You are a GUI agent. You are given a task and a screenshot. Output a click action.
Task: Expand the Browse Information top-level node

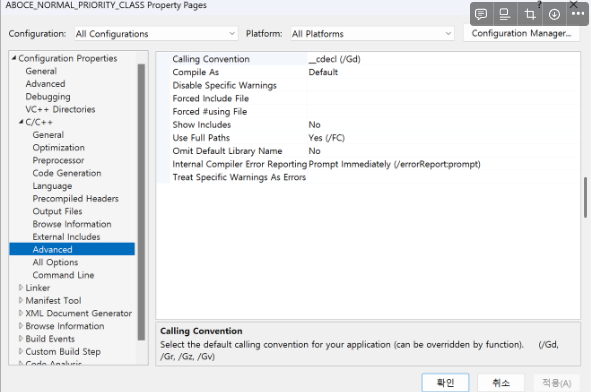[21, 326]
